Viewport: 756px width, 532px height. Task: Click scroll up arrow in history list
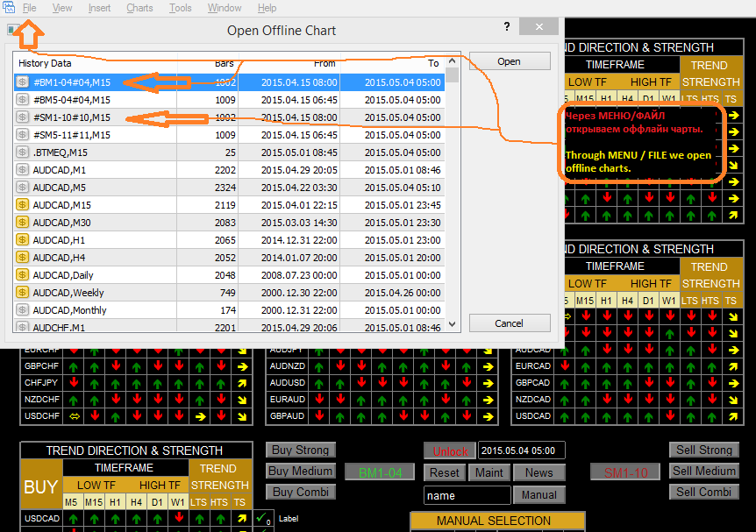[452, 60]
